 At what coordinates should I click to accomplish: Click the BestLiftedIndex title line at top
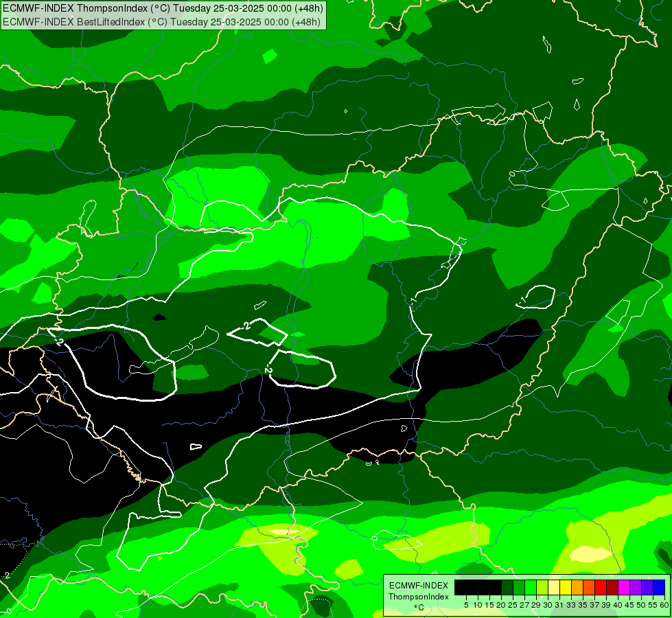161,22
